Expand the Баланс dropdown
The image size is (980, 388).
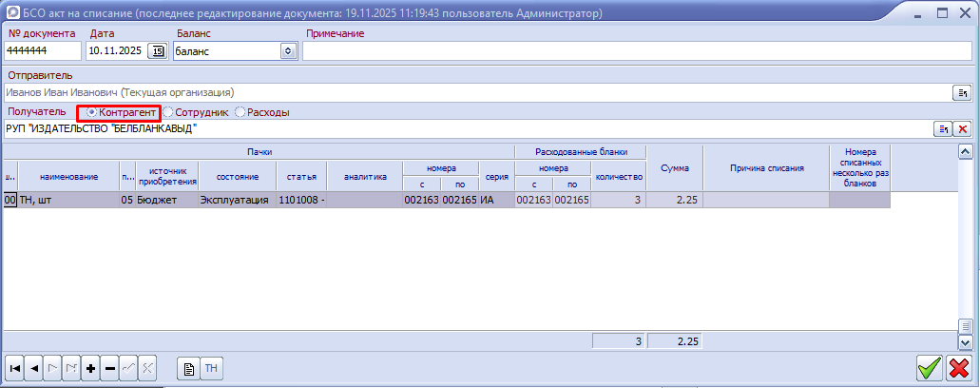coord(289,51)
